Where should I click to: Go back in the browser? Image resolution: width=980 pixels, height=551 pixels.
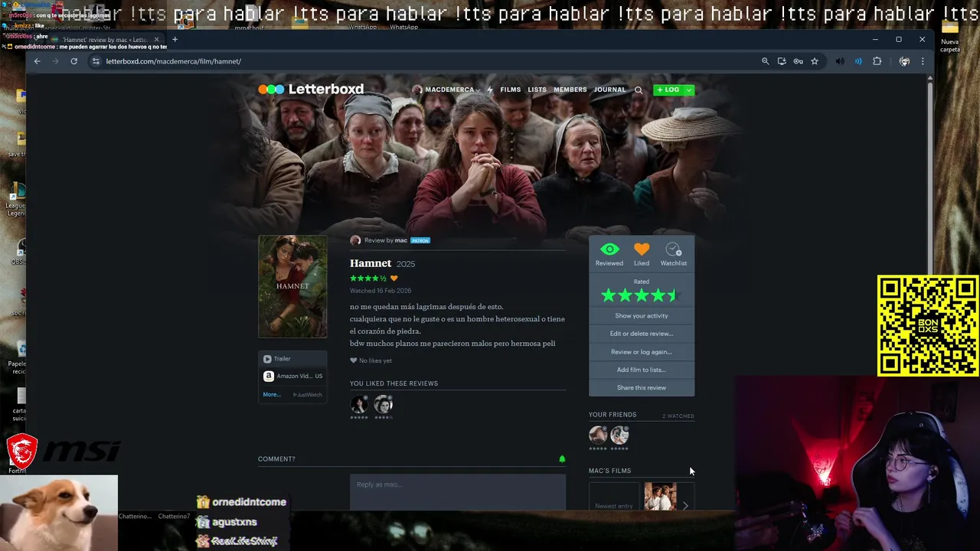[x=37, y=61]
